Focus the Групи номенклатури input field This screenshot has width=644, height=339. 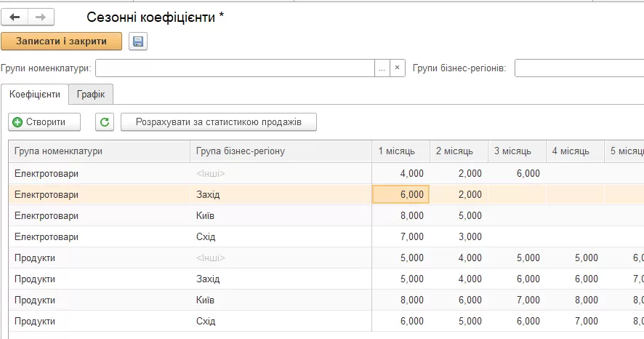pos(235,68)
